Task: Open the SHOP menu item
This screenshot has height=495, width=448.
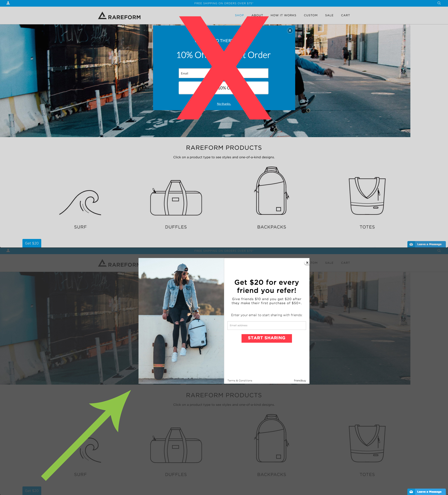Action: coord(239,15)
